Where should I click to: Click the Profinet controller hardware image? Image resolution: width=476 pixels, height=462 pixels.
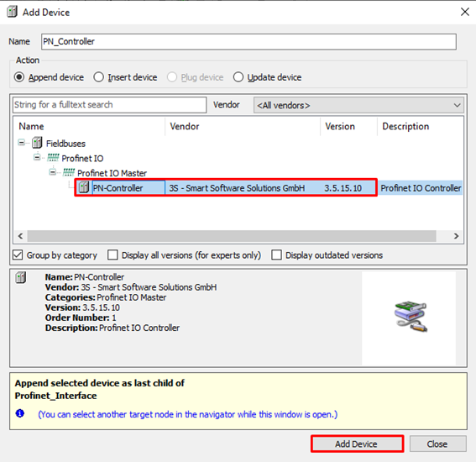[x=411, y=316]
